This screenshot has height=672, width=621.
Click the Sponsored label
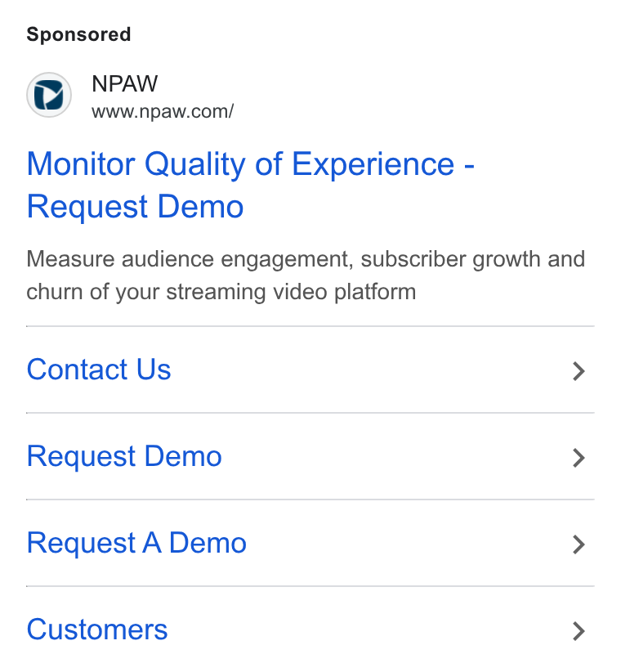(x=78, y=34)
